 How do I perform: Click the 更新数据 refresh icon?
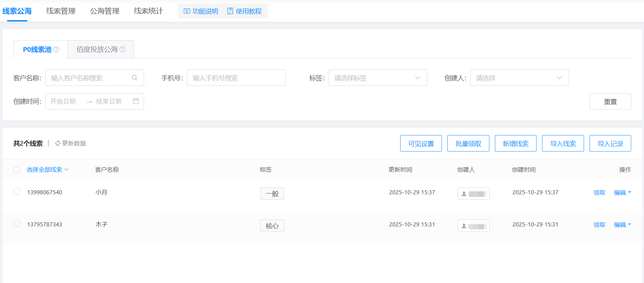(58, 144)
